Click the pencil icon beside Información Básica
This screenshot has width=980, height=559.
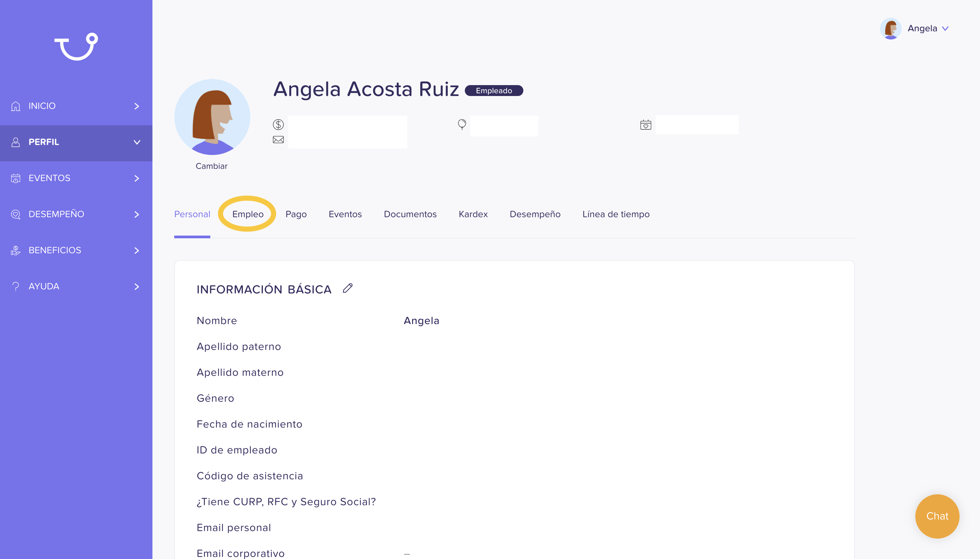348,288
